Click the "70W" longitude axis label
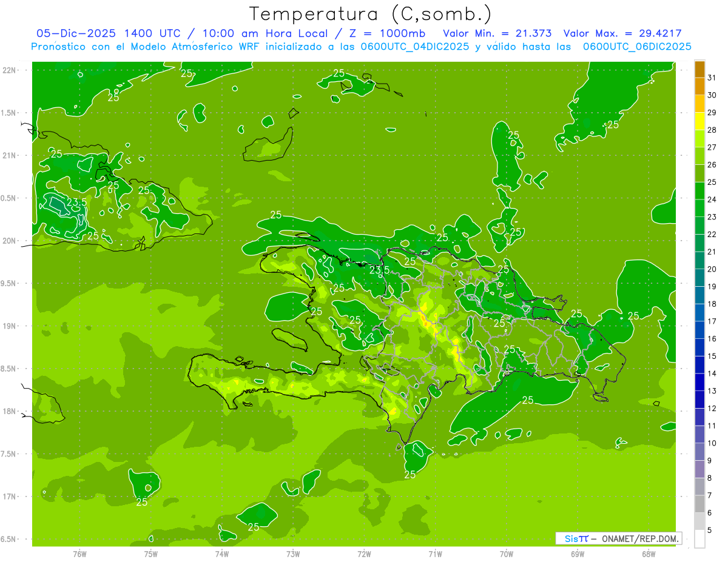 (507, 554)
